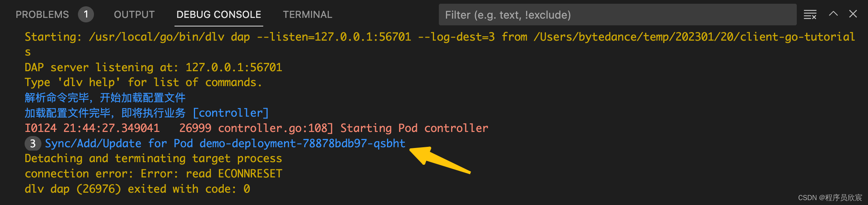The width and height of the screenshot is (868, 205).
Task: Select the Detaching and terminating target process line
Action: 153,158
